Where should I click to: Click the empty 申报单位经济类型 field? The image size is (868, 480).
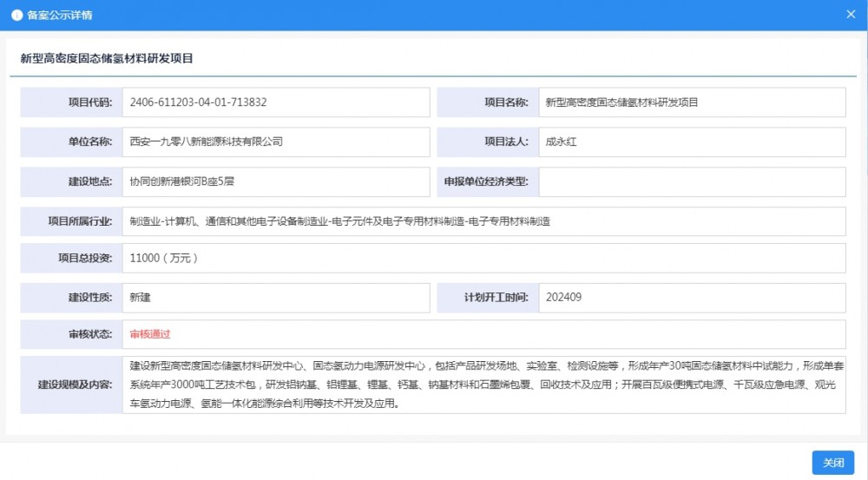(x=691, y=181)
